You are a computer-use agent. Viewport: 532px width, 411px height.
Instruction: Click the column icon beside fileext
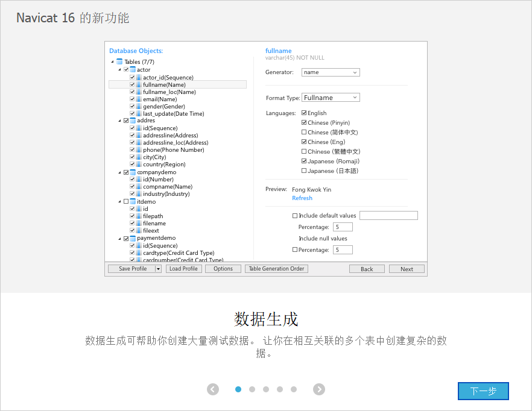[x=139, y=231]
